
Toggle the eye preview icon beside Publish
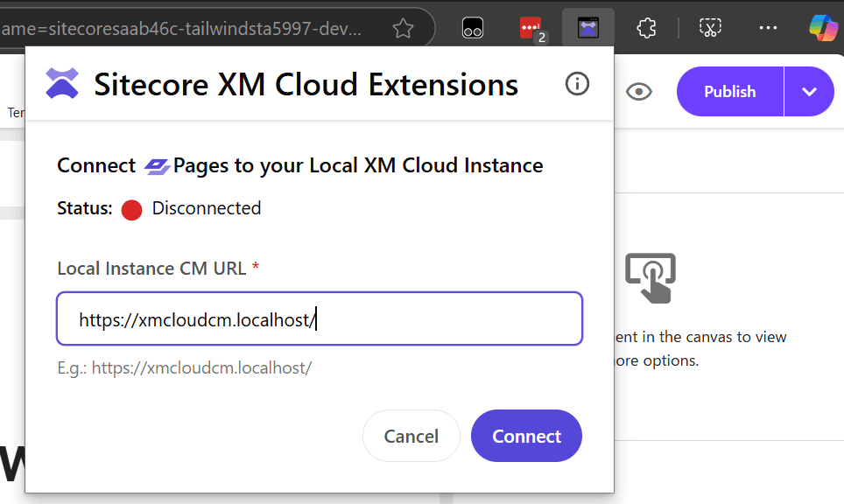tap(639, 92)
